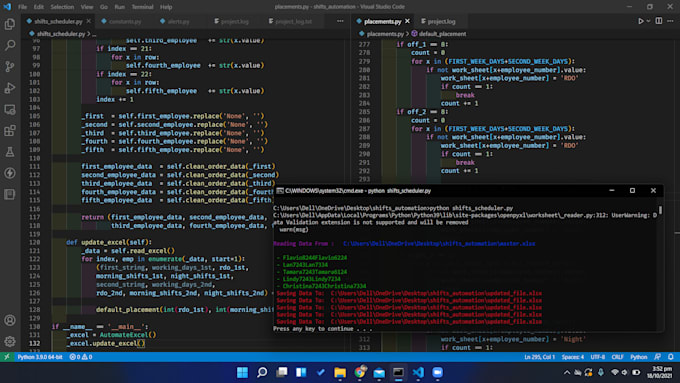Open Visual Studio Code taskbar icon
The height and width of the screenshot is (383, 680).
click(418, 372)
